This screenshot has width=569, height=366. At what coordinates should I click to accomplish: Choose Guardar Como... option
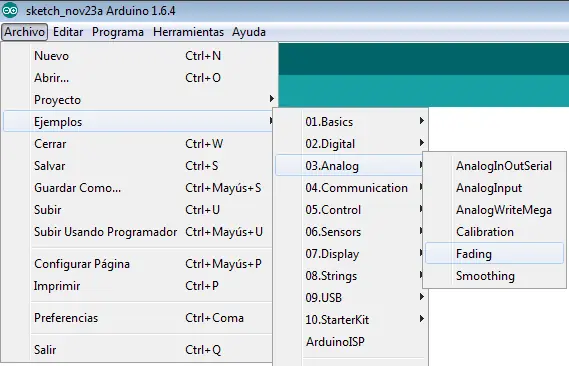pos(138,188)
